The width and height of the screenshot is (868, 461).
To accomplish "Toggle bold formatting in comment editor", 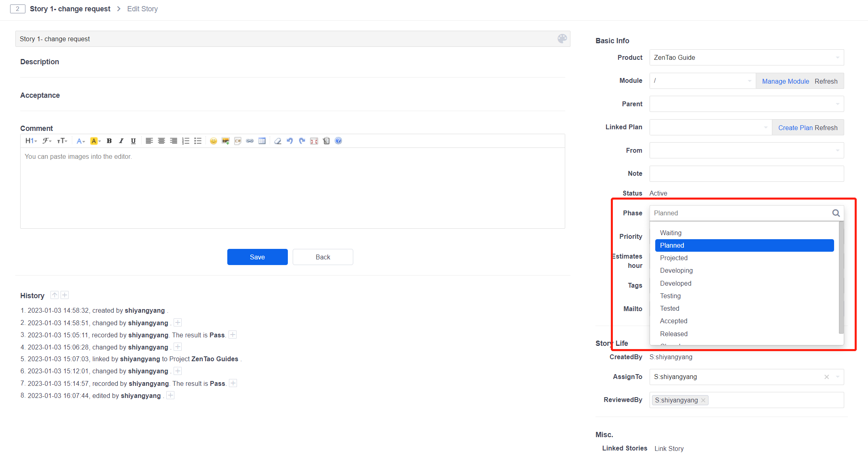I will (x=109, y=141).
